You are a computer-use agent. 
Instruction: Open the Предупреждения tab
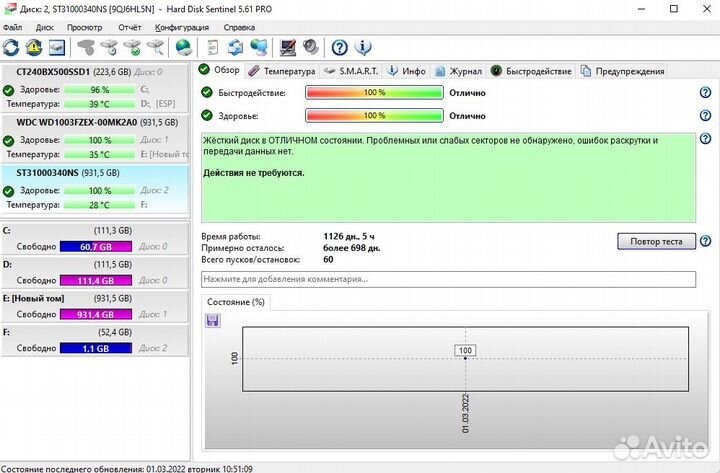pyautogui.click(x=623, y=71)
